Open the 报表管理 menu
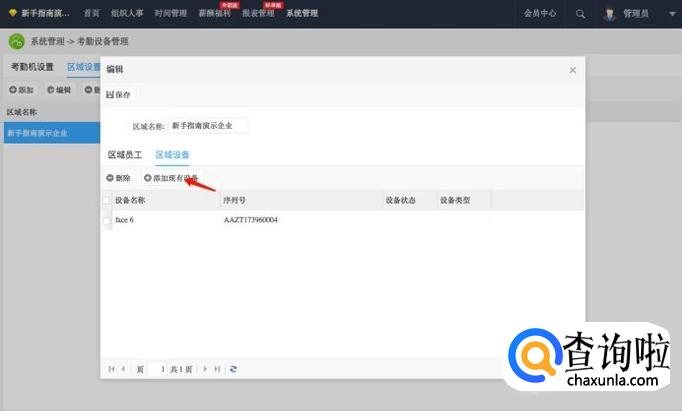This screenshot has width=682, height=411. coord(258,13)
